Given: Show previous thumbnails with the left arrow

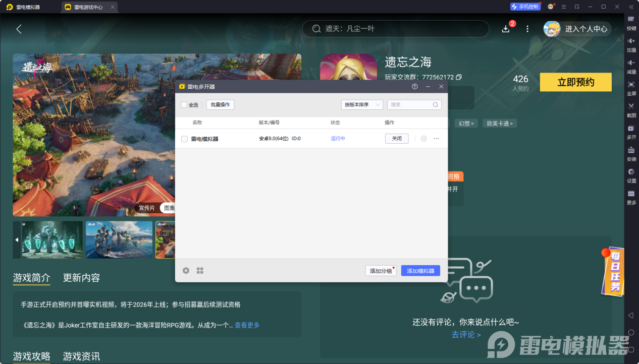Looking at the screenshot, I should pos(17,240).
